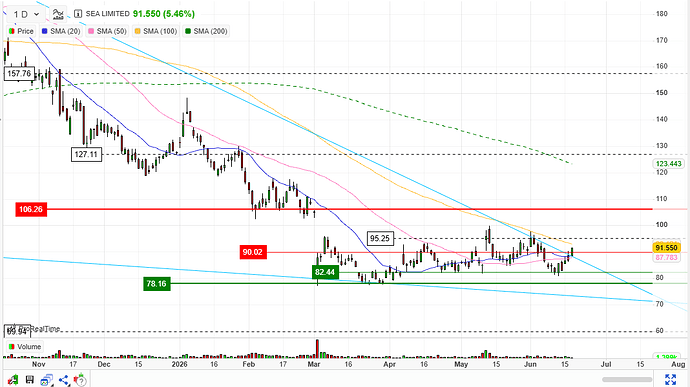690x387 pixels.
Task: Click the yellow 91.550 current price tag
Action: point(667,247)
